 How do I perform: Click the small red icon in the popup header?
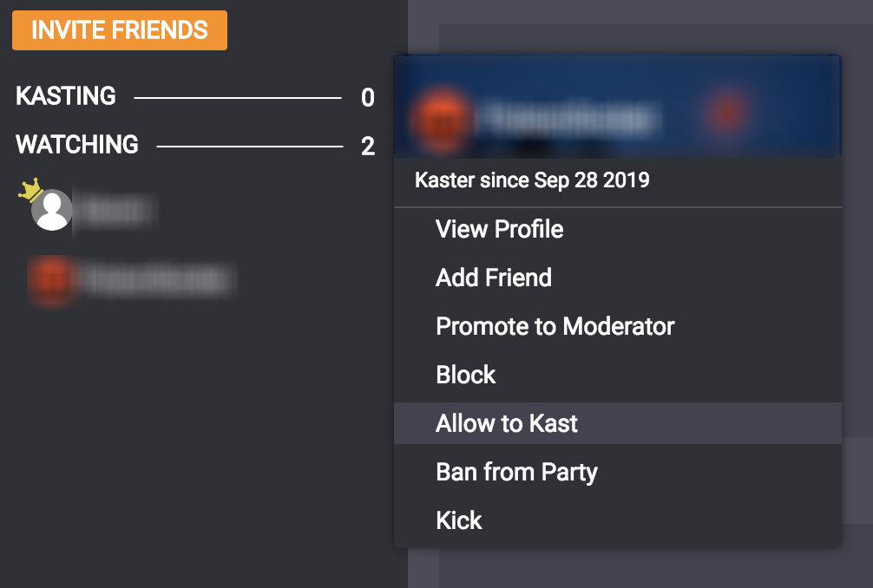(727, 112)
